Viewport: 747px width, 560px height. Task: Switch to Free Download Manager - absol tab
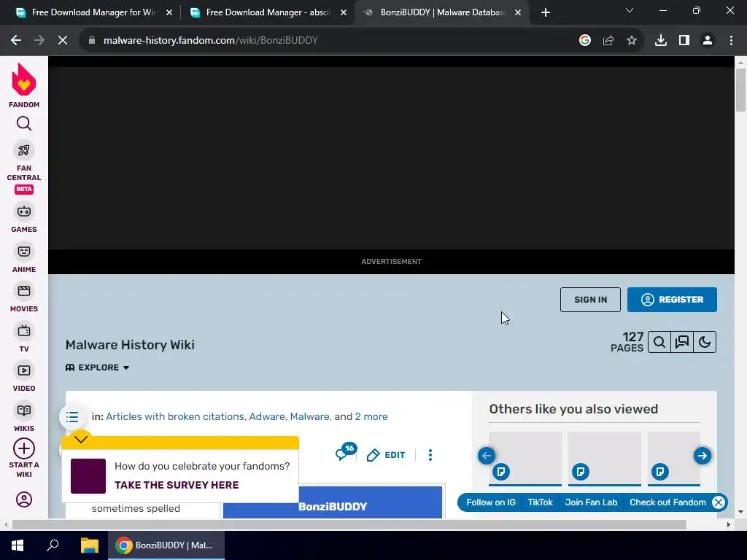(268, 12)
